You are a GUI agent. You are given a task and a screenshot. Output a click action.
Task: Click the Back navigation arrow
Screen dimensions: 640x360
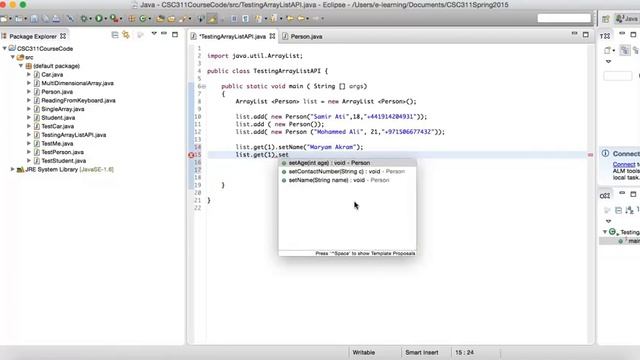301,19
